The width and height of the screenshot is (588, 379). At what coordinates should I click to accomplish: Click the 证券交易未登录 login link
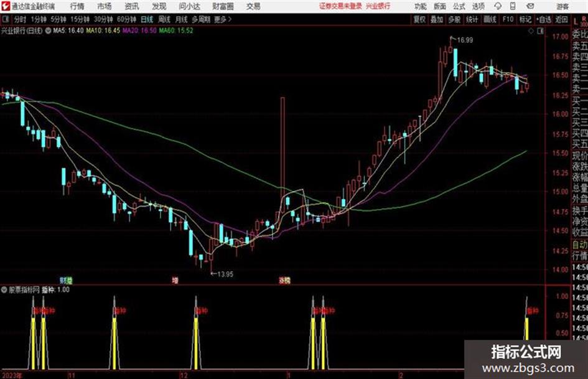pyautogui.click(x=340, y=6)
